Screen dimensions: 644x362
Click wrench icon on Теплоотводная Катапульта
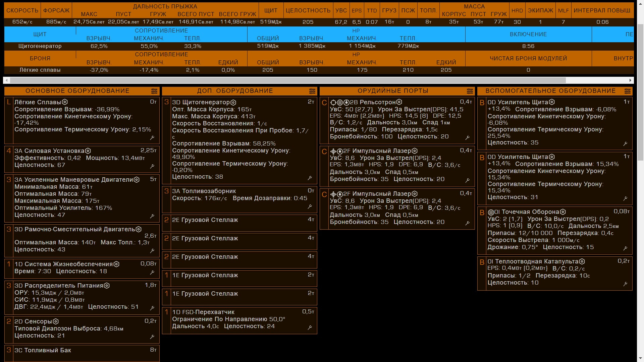point(625,284)
